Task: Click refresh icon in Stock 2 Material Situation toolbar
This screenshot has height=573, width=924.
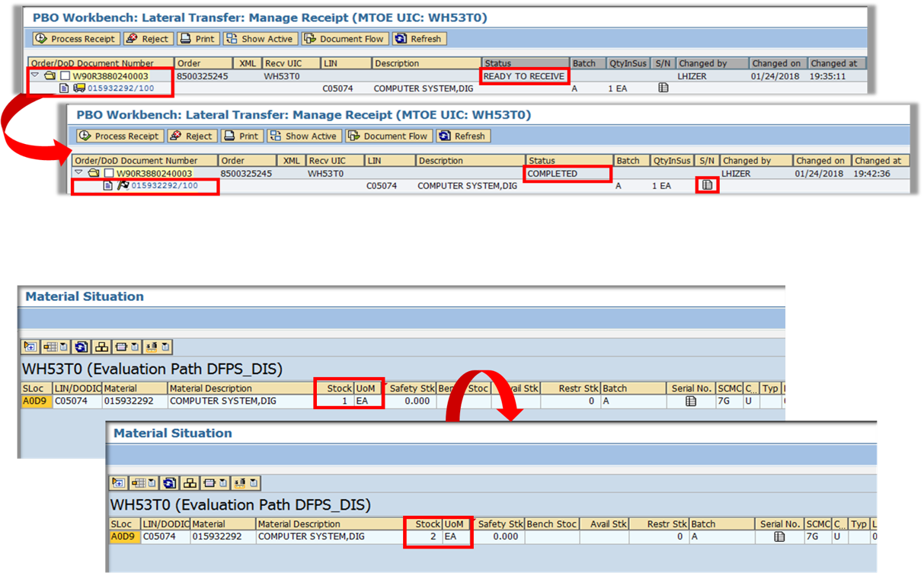Action: (x=171, y=483)
